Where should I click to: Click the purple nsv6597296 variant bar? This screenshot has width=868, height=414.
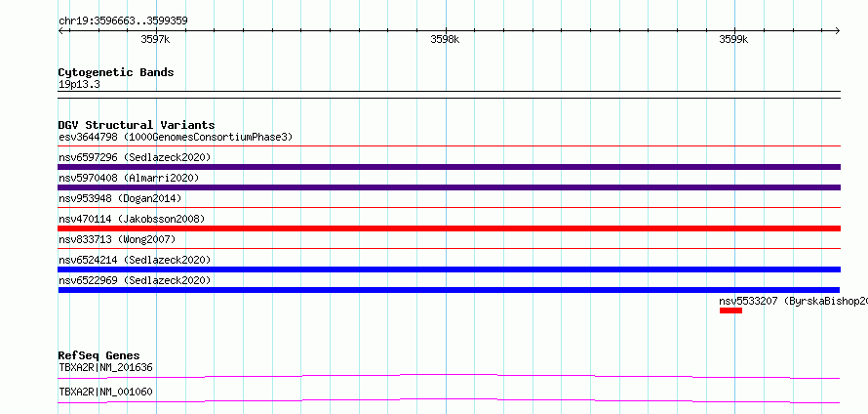click(x=449, y=167)
